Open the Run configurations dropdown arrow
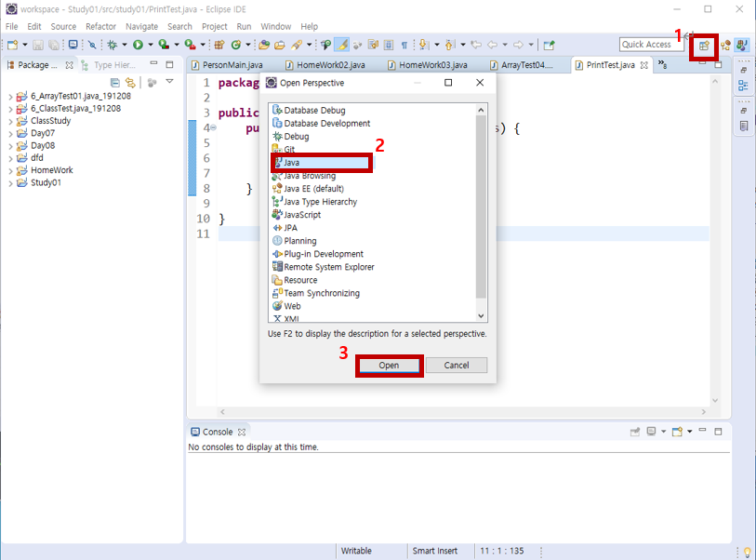 tap(151, 45)
